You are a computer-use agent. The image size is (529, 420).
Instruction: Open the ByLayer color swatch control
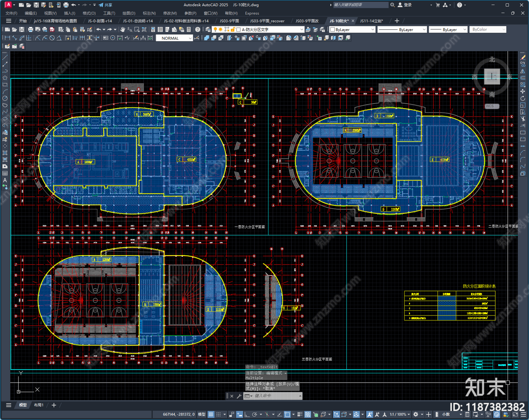pos(352,29)
